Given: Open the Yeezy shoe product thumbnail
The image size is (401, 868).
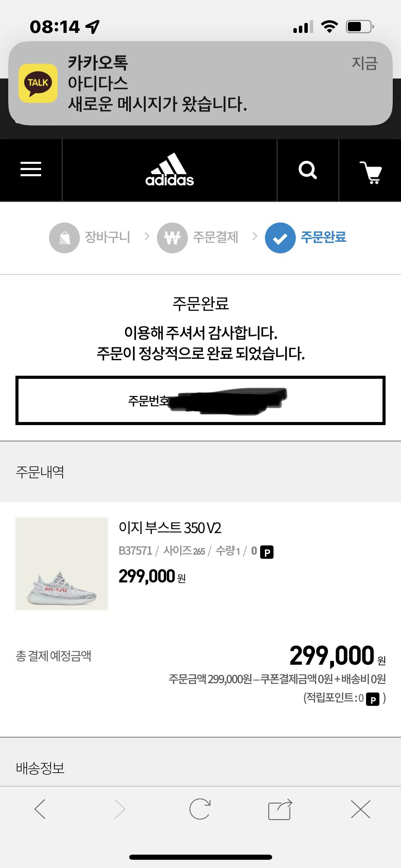Looking at the screenshot, I should click(x=62, y=564).
